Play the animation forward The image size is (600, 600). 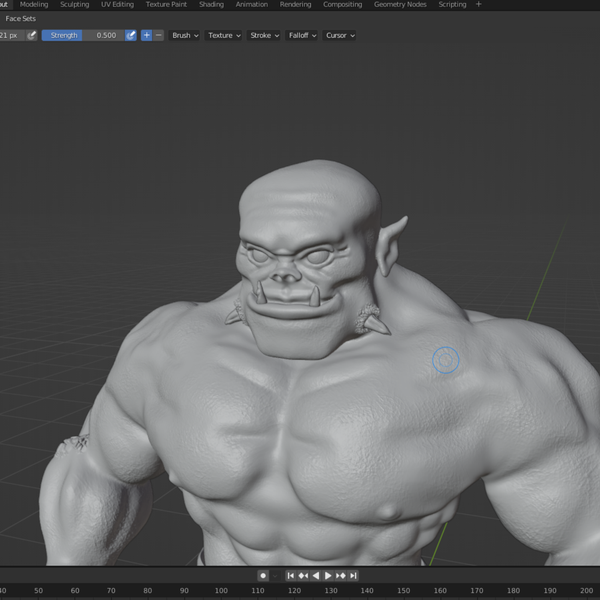point(328,576)
